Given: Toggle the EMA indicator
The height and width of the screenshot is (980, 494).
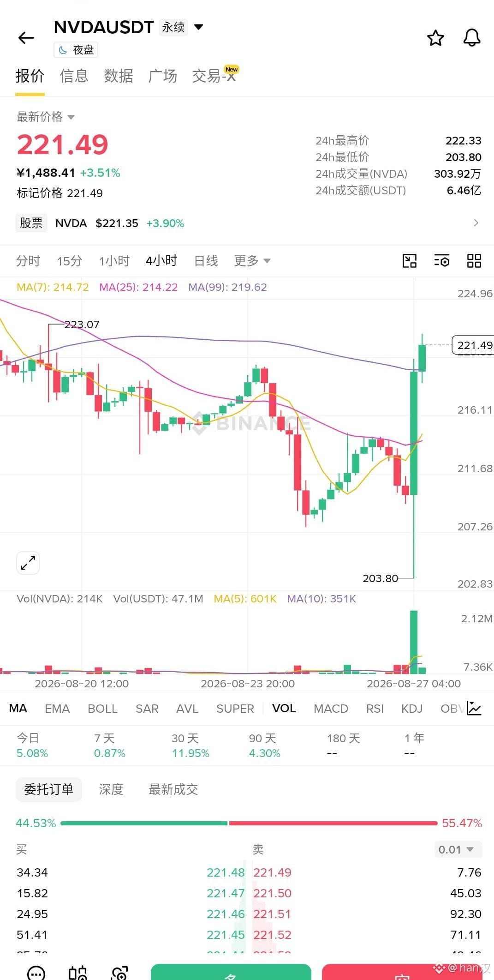Looking at the screenshot, I should (x=57, y=708).
